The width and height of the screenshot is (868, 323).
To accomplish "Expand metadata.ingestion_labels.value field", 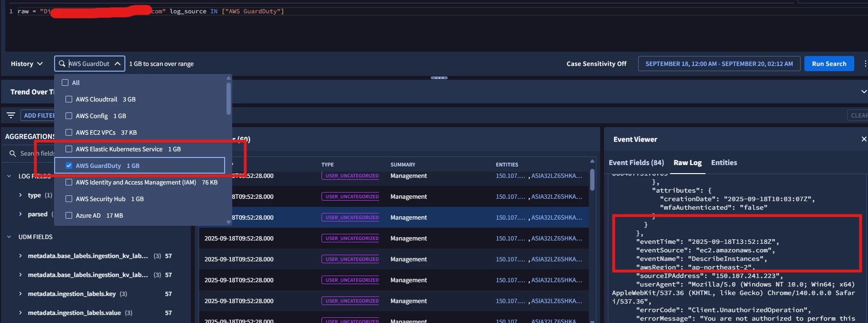I will (x=20, y=313).
